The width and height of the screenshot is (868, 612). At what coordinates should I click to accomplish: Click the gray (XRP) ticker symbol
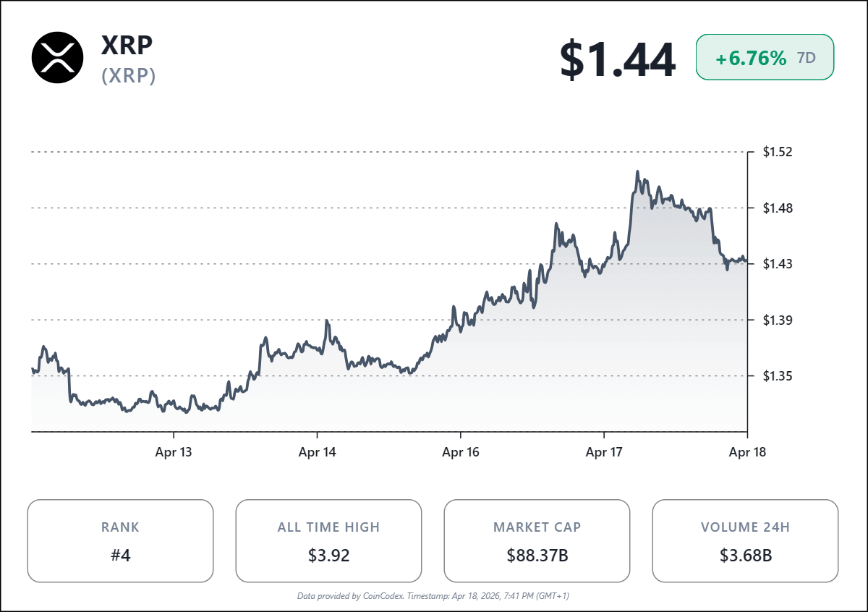pyautogui.click(x=129, y=76)
